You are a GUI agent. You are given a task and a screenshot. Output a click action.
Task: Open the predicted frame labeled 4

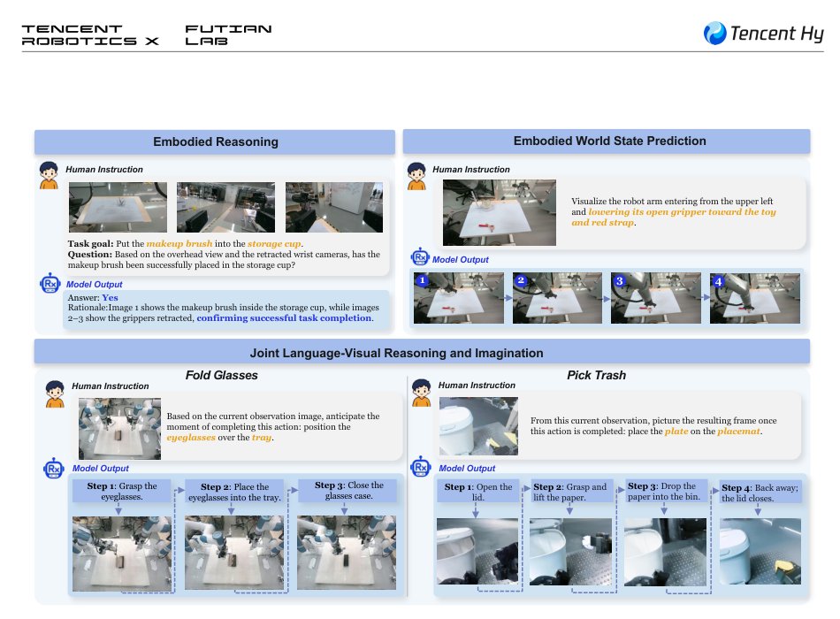(x=755, y=298)
